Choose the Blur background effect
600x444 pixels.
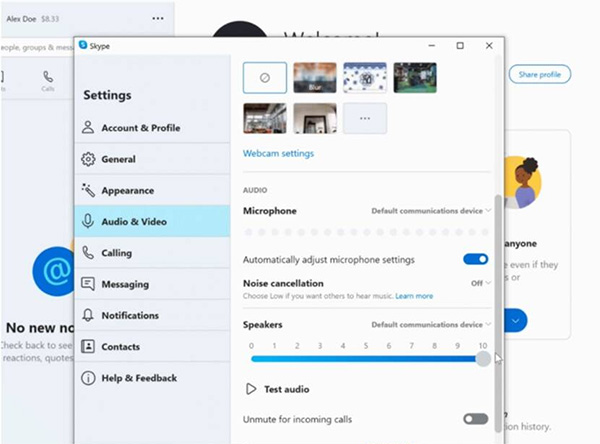[x=315, y=78]
